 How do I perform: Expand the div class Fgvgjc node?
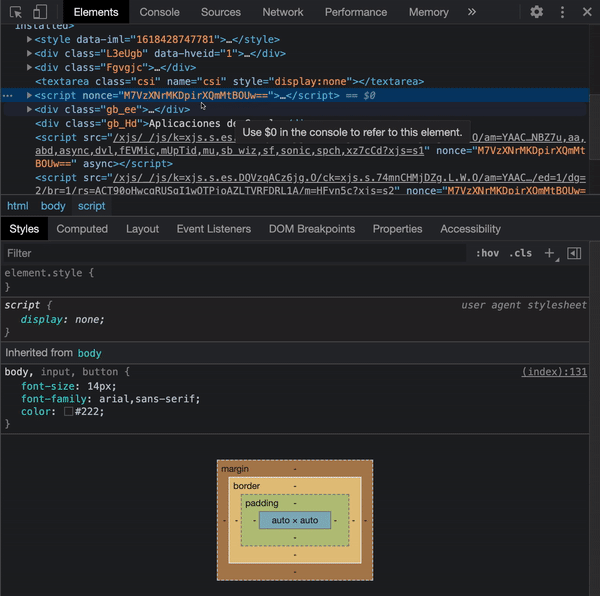[x=29, y=67]
